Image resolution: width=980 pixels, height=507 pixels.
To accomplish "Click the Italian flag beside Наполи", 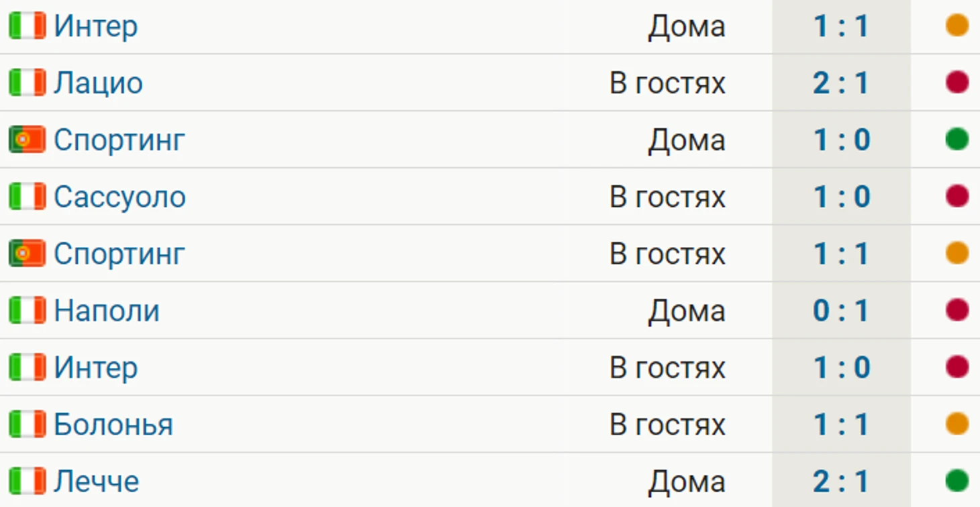I will [27, 310].
